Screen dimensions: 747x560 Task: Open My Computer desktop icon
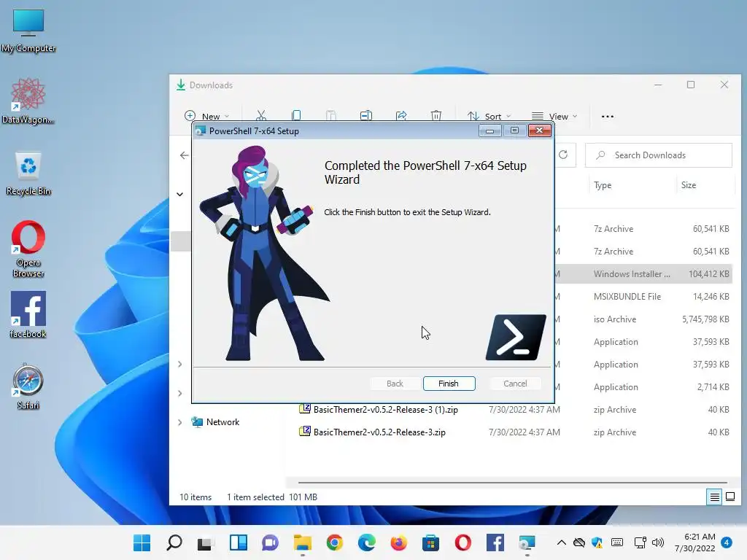(x=28, y=31)
